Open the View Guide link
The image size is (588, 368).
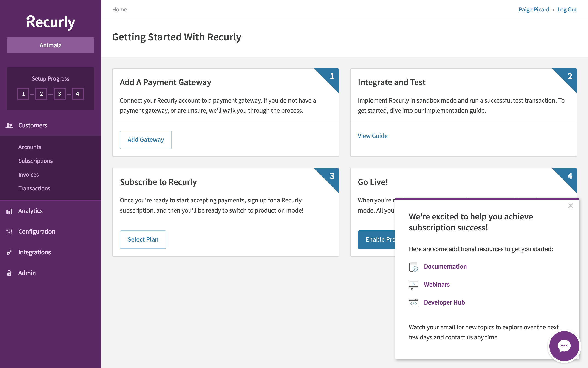pyautogui.click(x=373, y=136)
